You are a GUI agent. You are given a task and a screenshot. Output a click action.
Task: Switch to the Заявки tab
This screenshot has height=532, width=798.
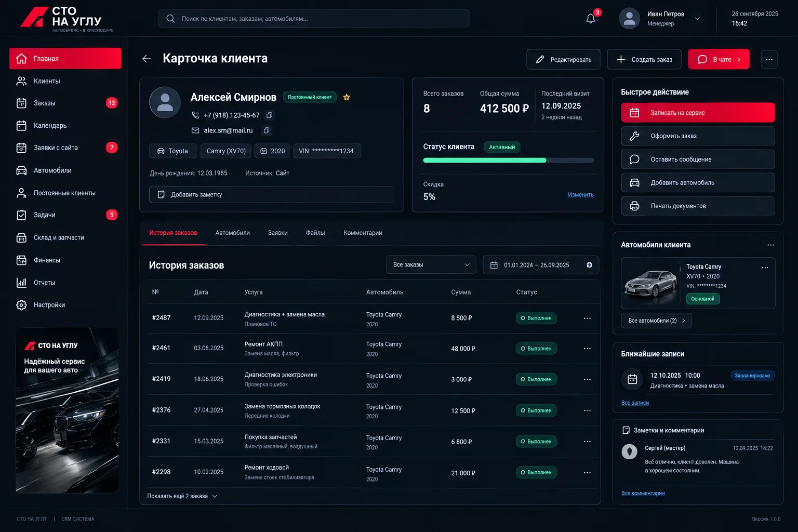point(278,233)
